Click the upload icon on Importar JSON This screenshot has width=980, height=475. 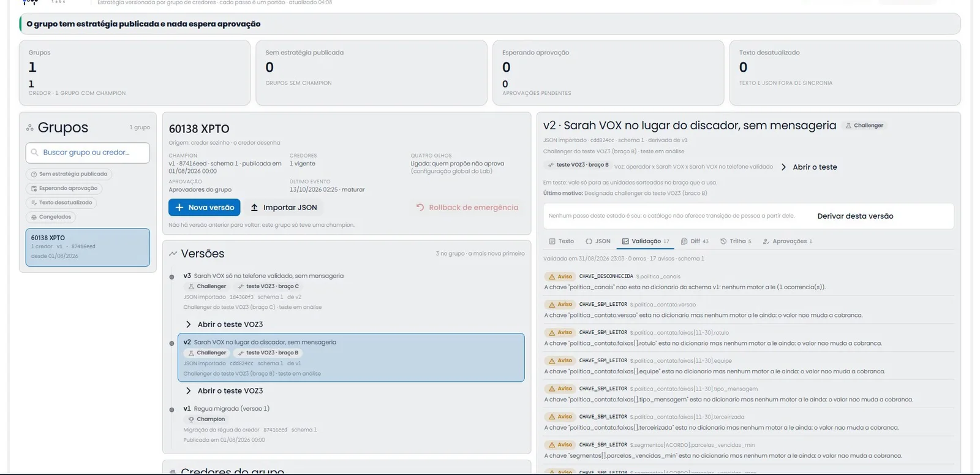[254, 208]
